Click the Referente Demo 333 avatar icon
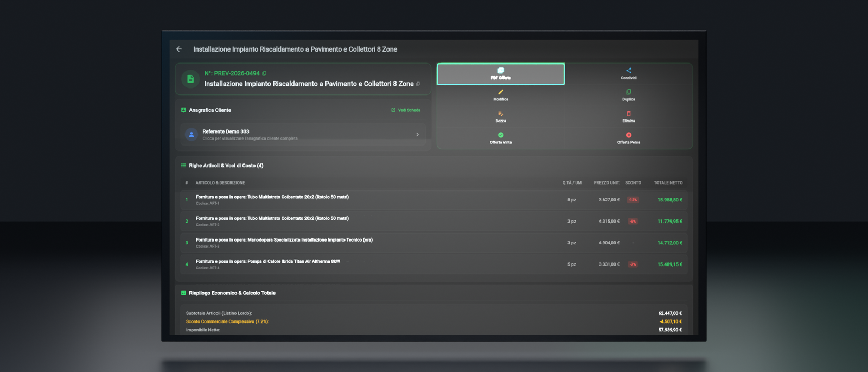The height and width of the screenshot is (372, 868). (x=191, y=134)
